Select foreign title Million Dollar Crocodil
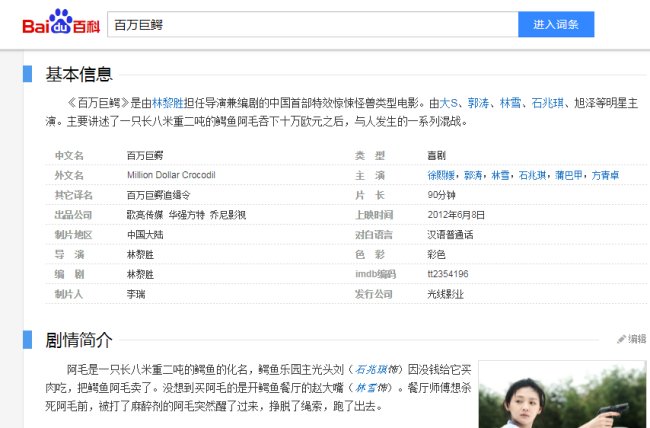This screenshot has width=650, height=428. click(171, 175)
